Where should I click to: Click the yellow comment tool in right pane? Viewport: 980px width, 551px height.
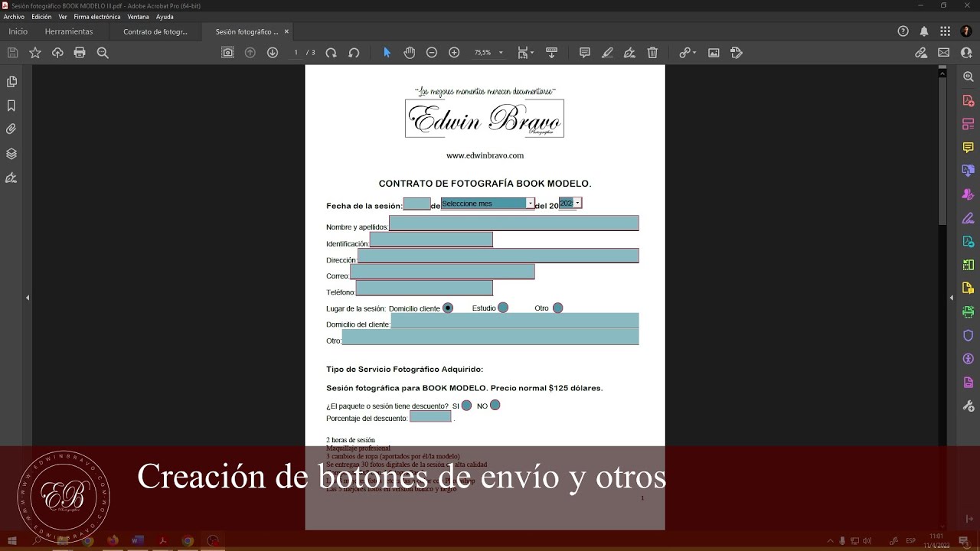click(x=968, y=147)
